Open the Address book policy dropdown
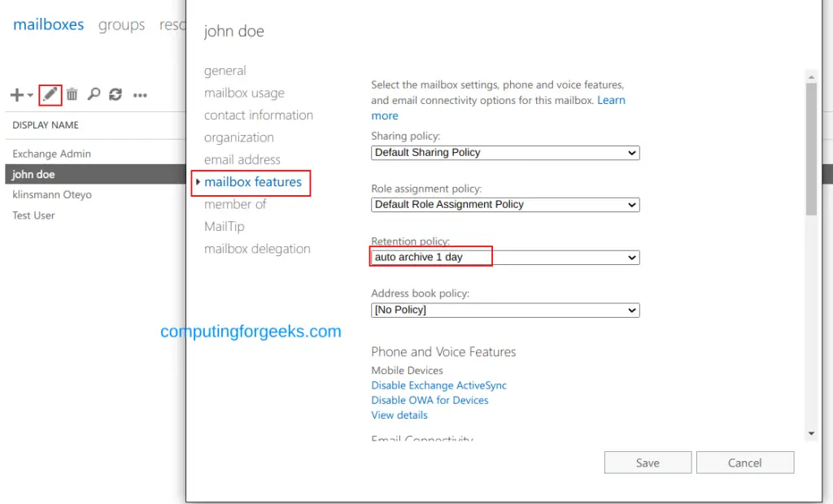 [x=505, y=311]
